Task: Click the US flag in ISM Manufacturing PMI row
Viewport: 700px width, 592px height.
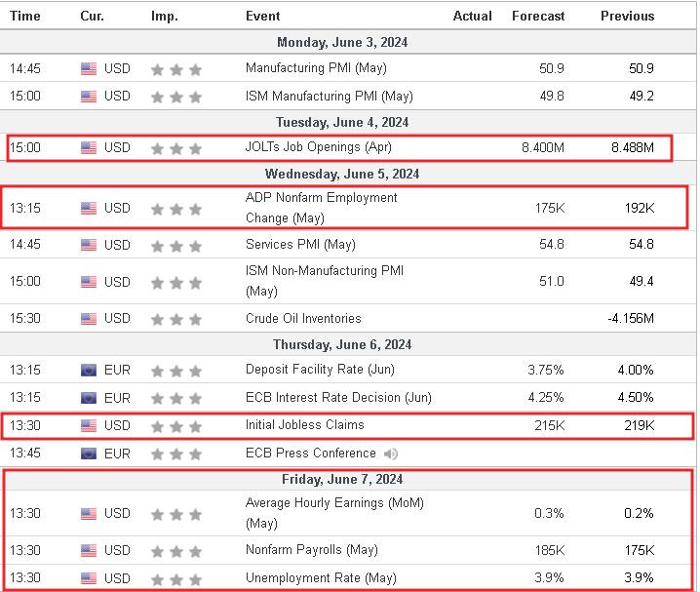Action: click(89, 97)
